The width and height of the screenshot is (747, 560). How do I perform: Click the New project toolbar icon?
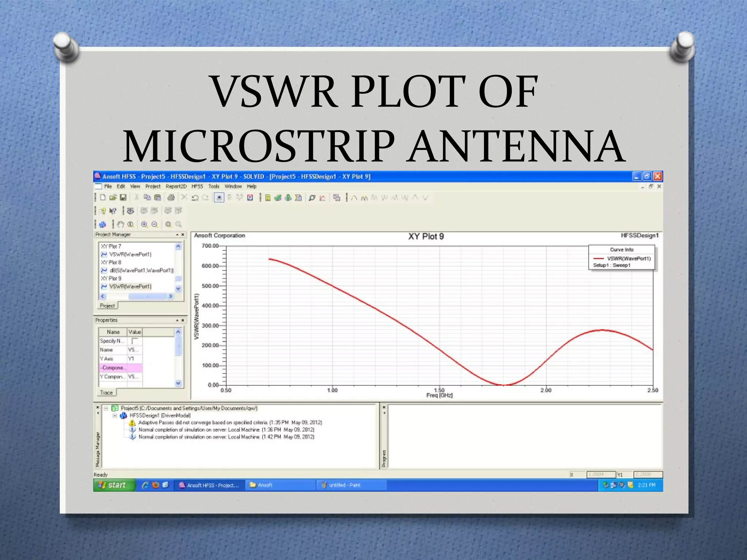[103, 198]
